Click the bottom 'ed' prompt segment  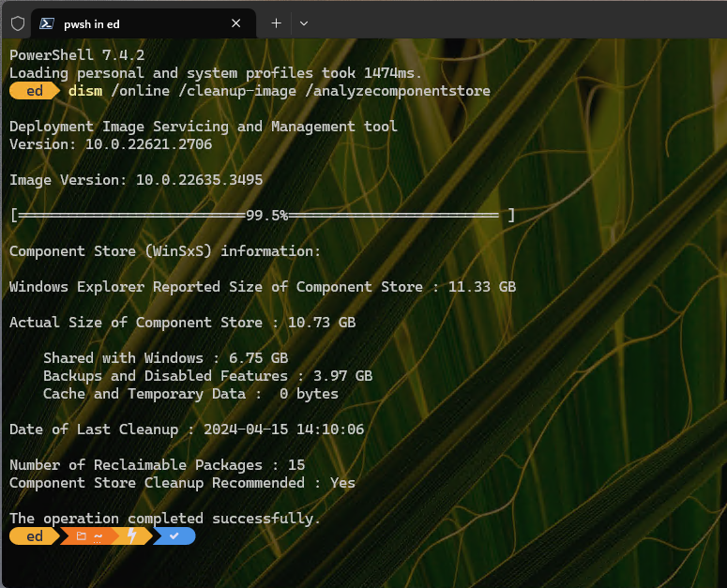pos(35,536)
